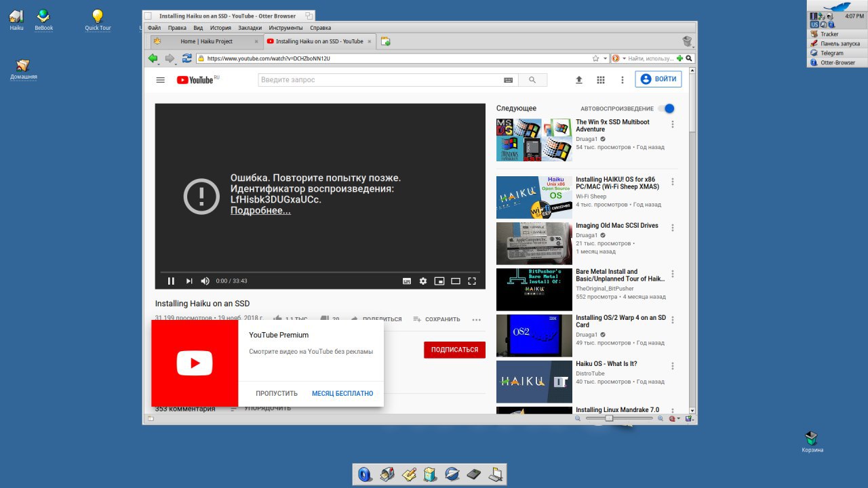Open the Файл menu
Viewport: 868px width, 488px height.
click(154, 28)
